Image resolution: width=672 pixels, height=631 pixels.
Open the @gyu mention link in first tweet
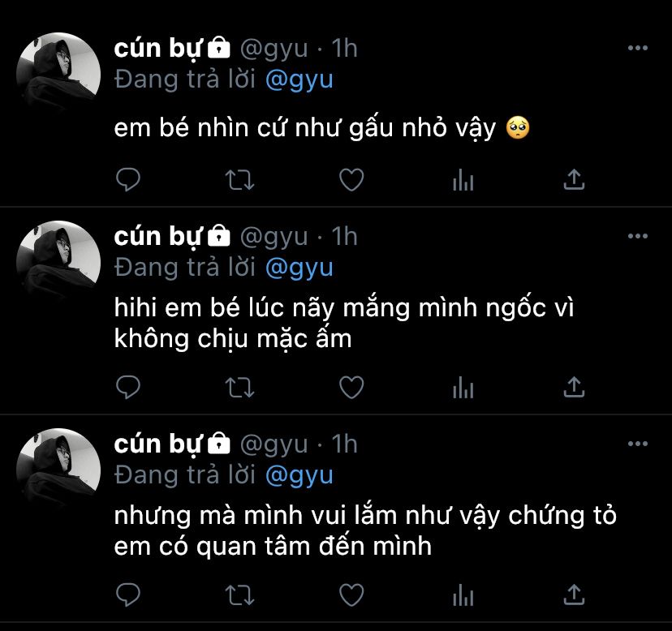[299, 80]
